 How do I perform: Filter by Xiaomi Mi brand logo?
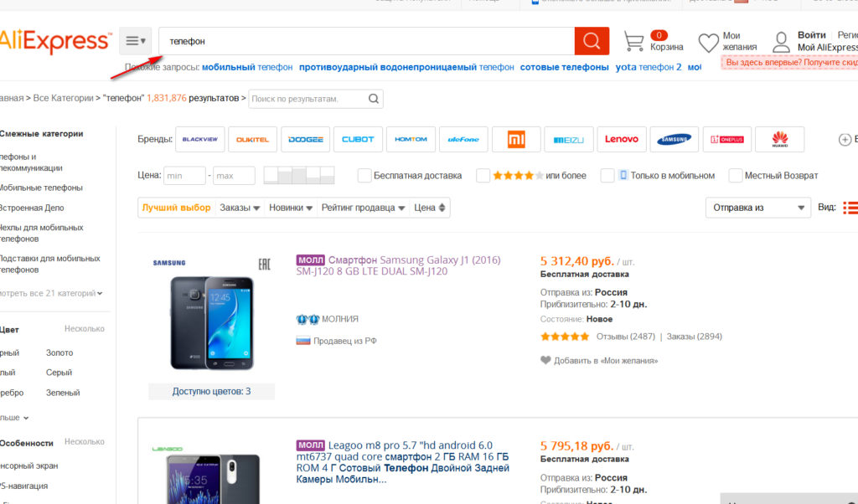(516, 139)
